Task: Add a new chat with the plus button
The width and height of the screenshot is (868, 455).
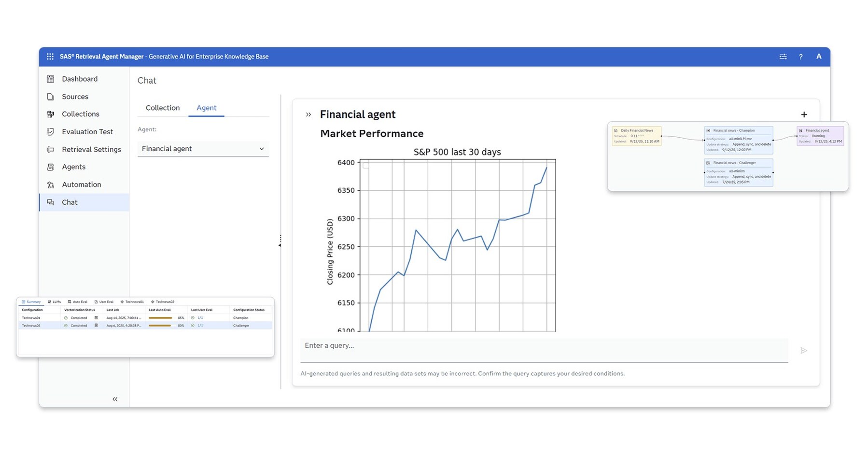Action: tap(804, 114)
